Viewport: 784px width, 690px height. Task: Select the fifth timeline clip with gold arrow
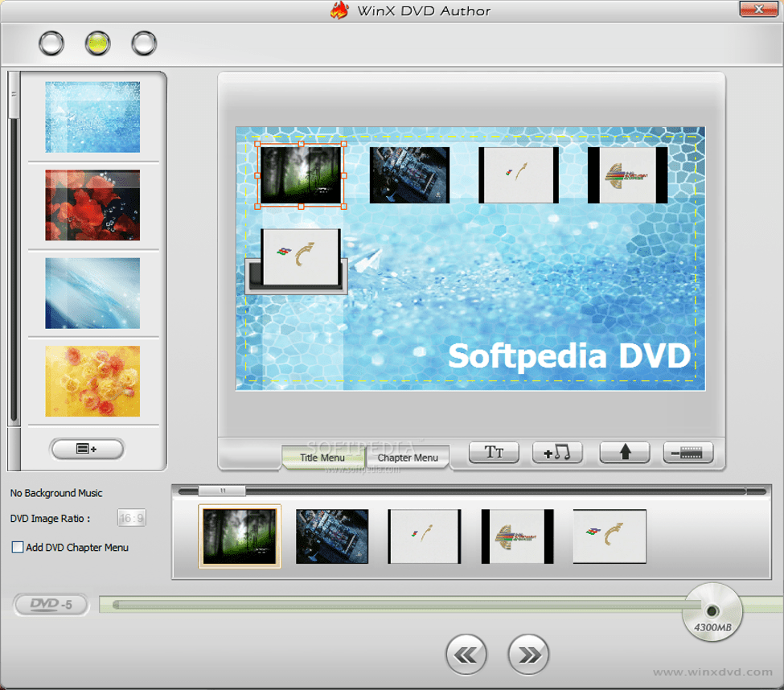click(610, 536)
